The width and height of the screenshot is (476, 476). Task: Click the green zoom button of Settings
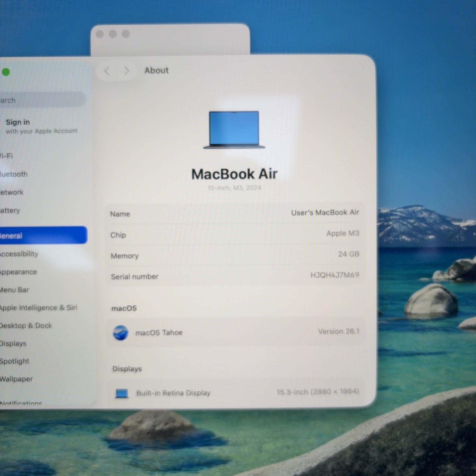click(x=6, y=72)
